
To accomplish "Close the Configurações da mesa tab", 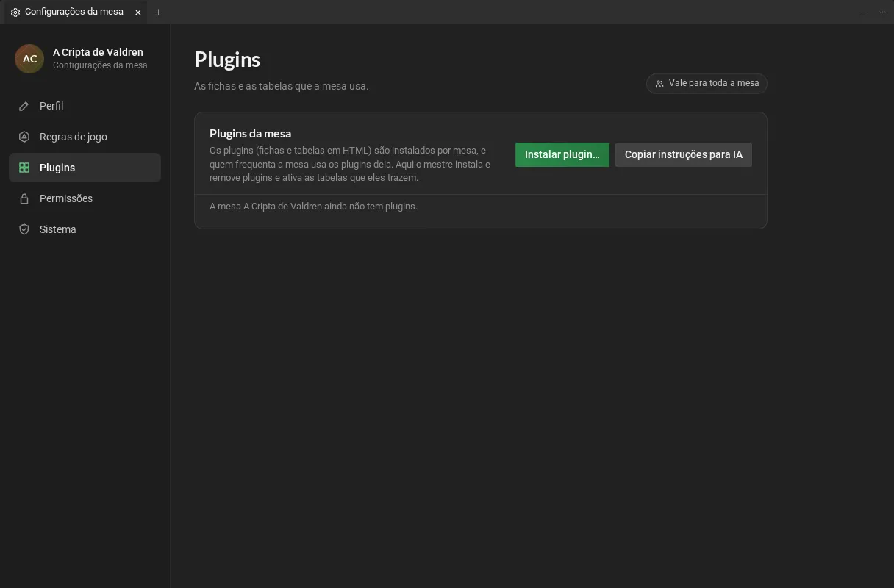I will pos(137,12).
